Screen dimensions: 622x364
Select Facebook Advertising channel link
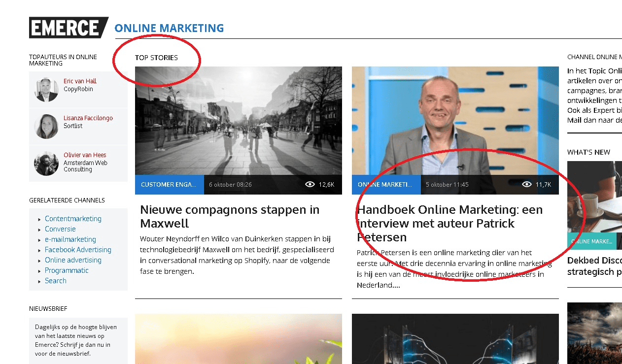(x=78, y=250)
